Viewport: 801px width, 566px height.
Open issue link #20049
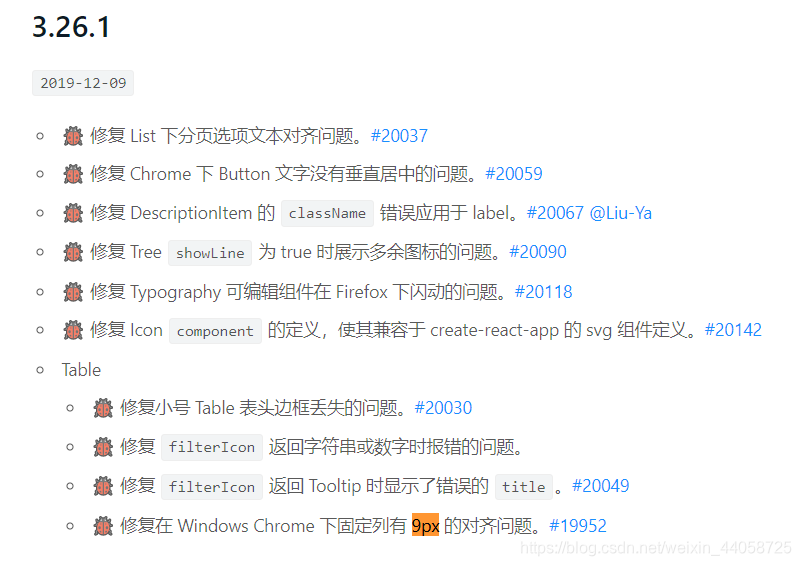click(x=601, y=486)
